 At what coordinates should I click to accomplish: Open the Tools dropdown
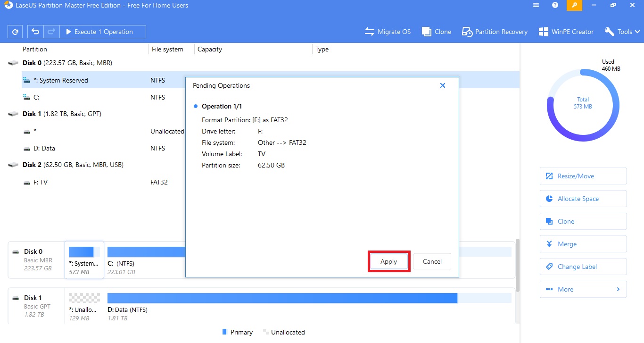622,31
